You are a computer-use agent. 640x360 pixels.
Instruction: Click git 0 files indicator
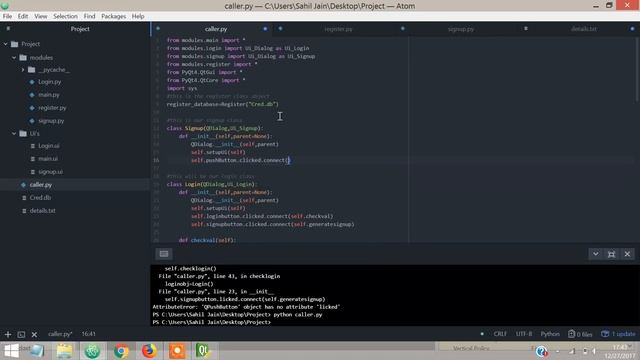click(x=580, y=334)
